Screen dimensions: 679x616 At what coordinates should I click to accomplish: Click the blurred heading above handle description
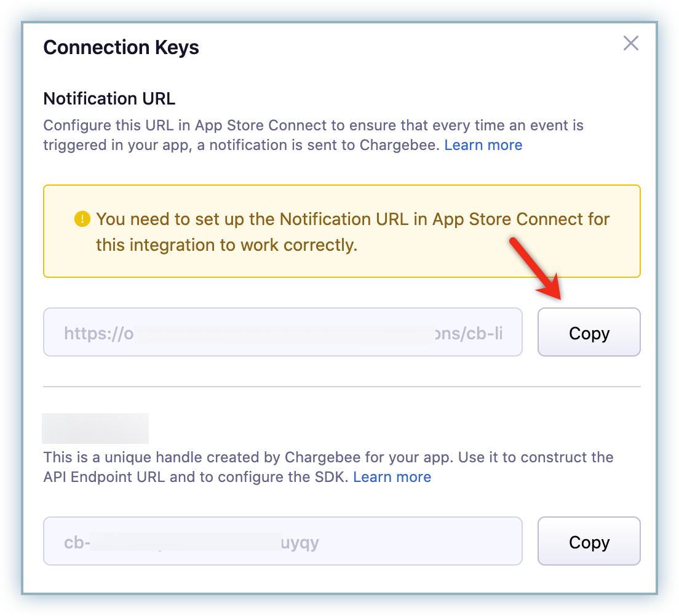(95, 428)
